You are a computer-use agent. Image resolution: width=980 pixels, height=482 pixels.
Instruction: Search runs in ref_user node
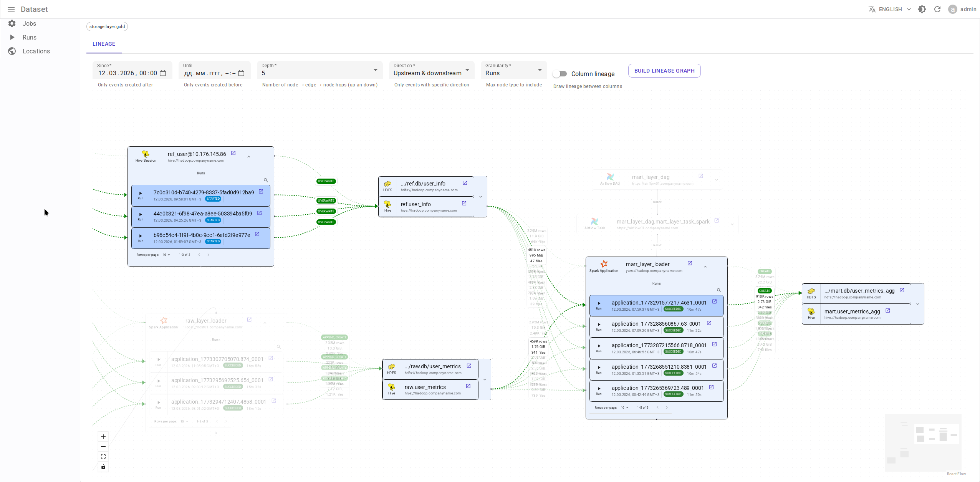coord(266,180)
